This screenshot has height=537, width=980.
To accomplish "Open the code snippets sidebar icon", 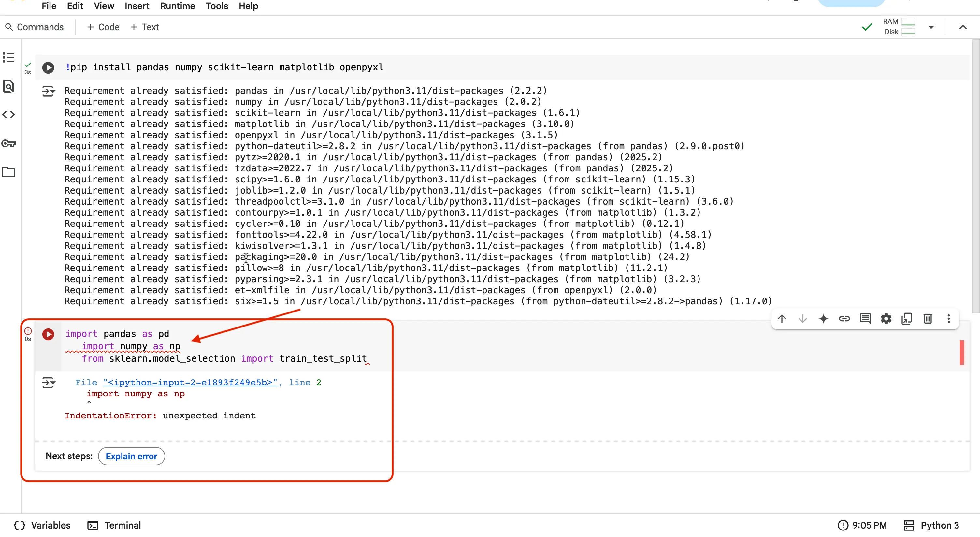I will pos(8,115).
